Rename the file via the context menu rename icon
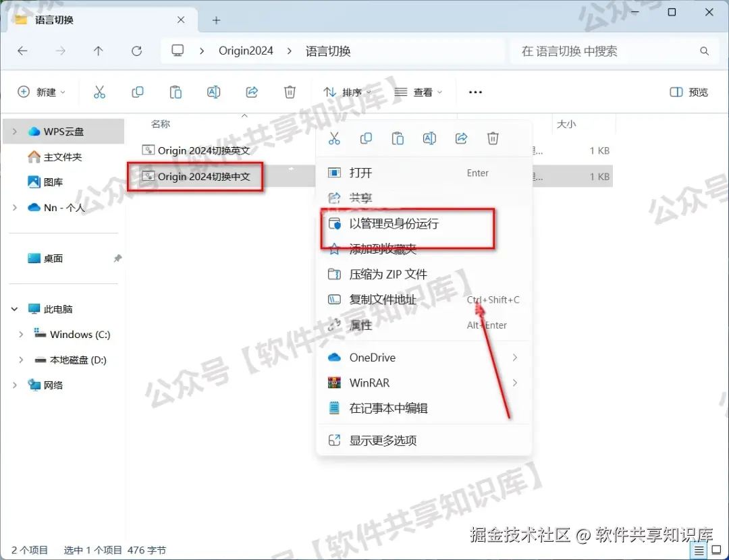729x560 pixels. [429, 138]
